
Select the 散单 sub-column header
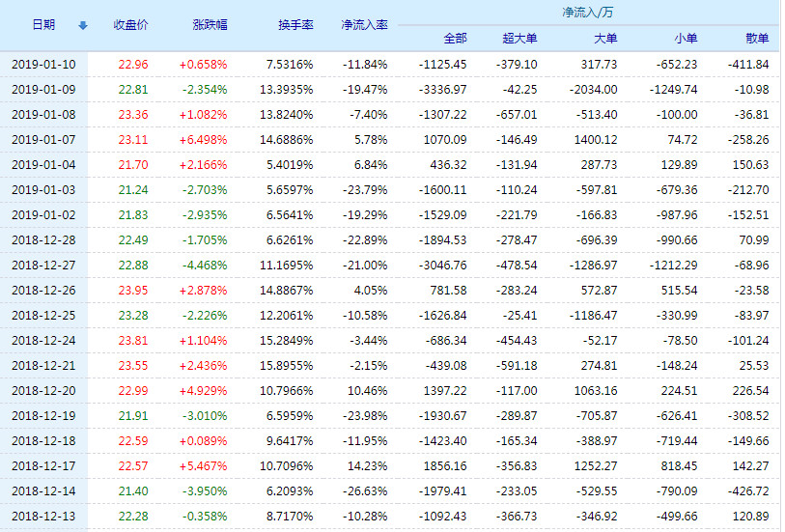tap(757, 39)
